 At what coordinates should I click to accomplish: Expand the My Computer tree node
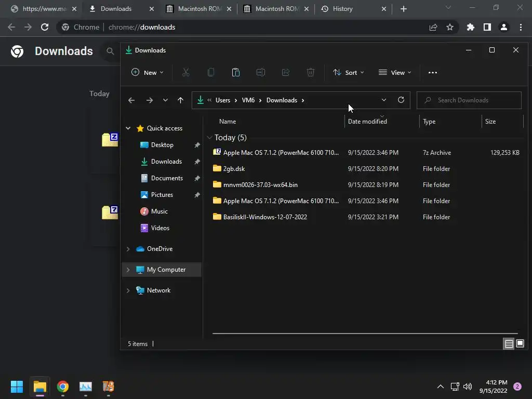click(128, 270)
